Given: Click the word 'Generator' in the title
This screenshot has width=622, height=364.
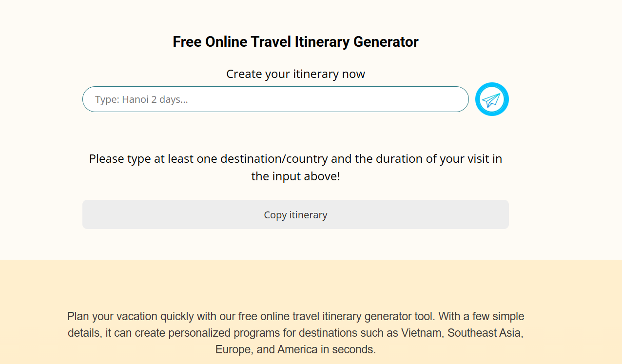Looking at the screenshot, I should 386,42.
